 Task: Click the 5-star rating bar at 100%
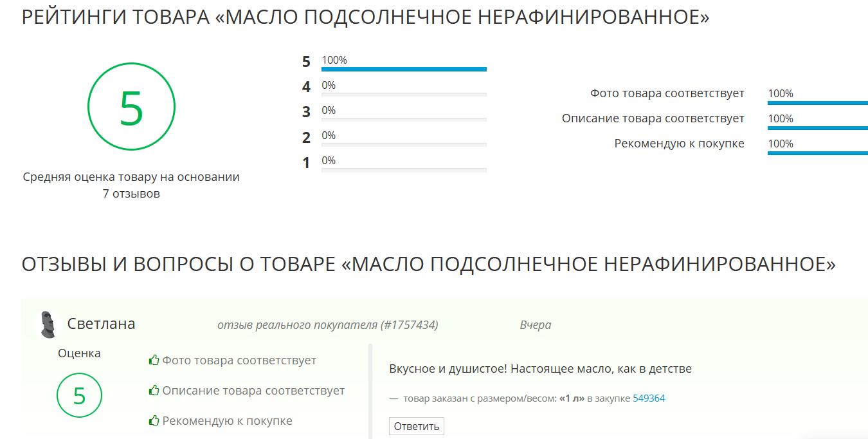pos(404,69)
